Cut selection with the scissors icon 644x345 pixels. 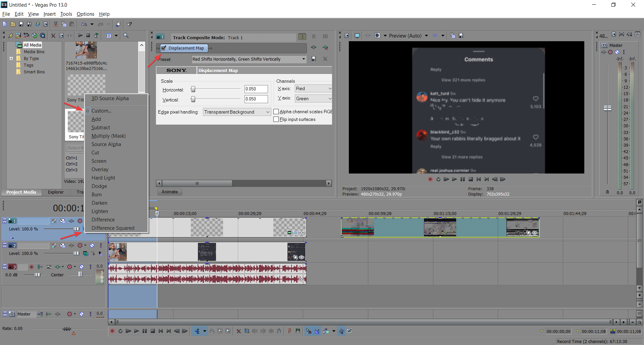[56, 24]
